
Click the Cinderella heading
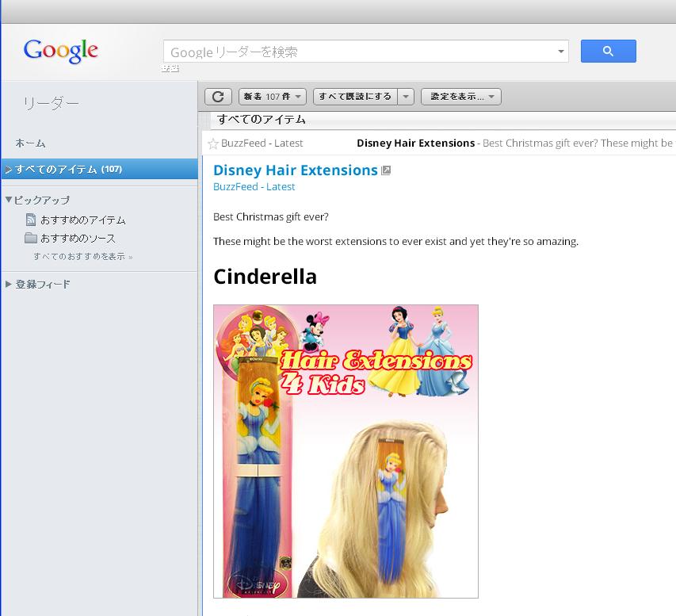tap(265, 277)
